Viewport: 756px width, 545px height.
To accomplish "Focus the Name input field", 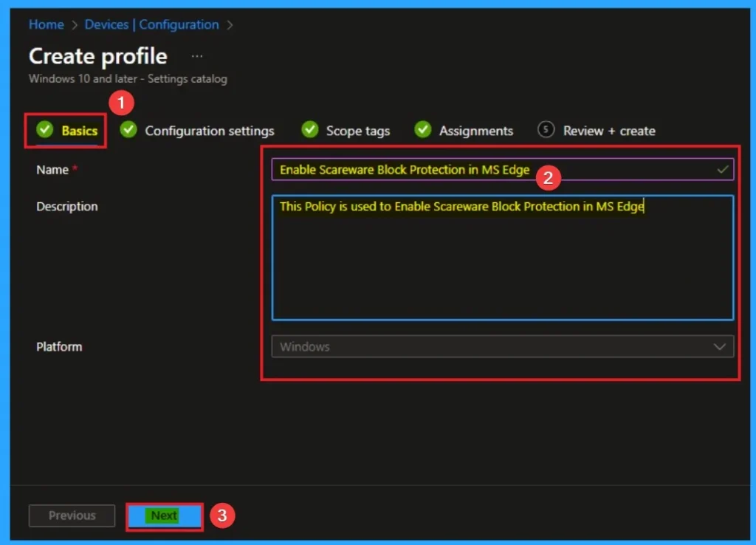I will click(502, 169).
